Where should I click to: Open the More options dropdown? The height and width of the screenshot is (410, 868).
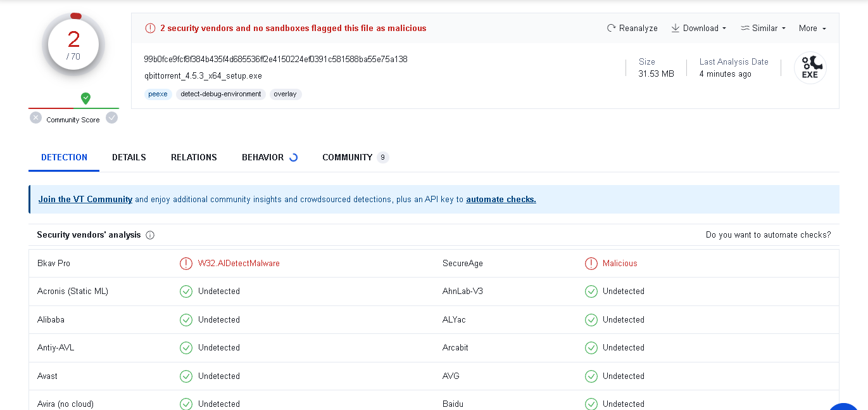(812, 29)
